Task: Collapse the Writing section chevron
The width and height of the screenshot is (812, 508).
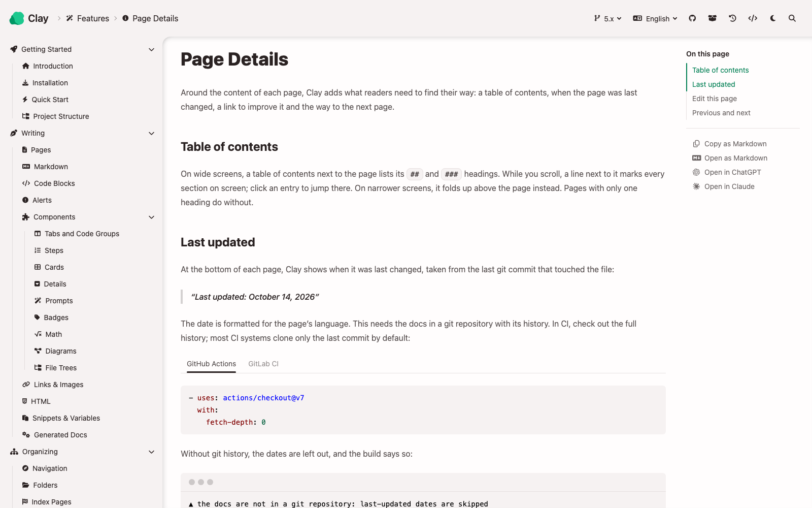Action: pos(151,133)
